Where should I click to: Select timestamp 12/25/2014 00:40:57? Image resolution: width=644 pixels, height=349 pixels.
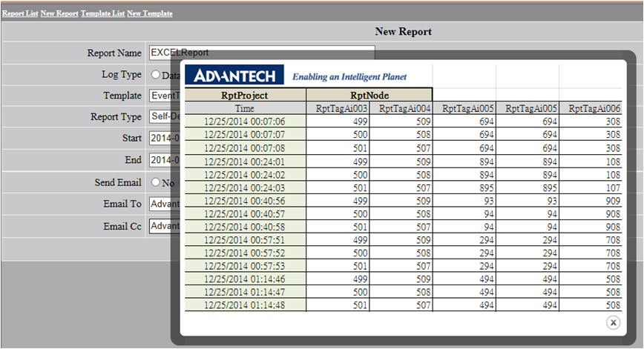click(x=245, y=214)
